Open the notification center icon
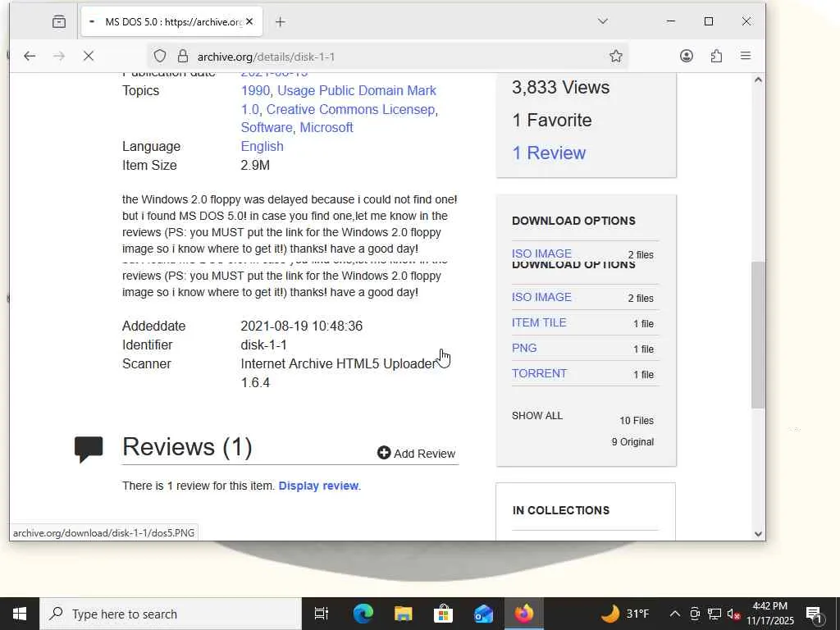This screenshot has width=840, height=630. coord(814,614)
